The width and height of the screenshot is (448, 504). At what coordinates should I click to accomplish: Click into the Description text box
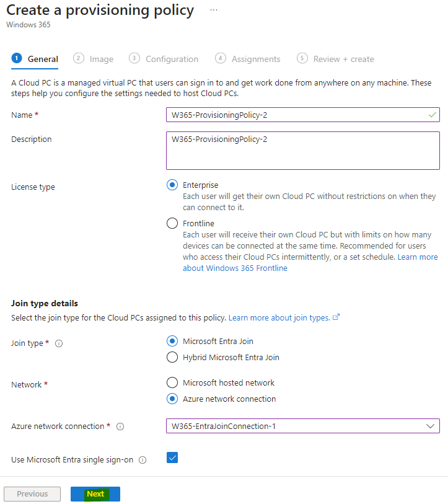point(303,151)
